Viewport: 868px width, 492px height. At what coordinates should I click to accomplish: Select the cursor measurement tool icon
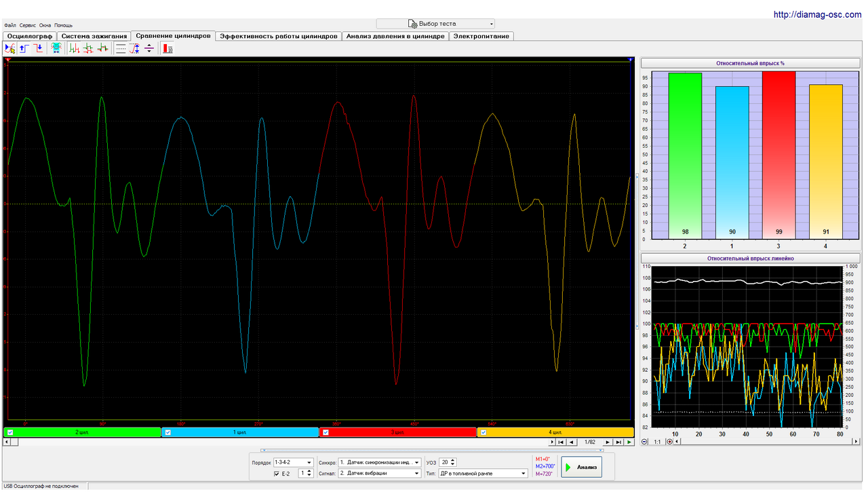click(x=9, y=48)
